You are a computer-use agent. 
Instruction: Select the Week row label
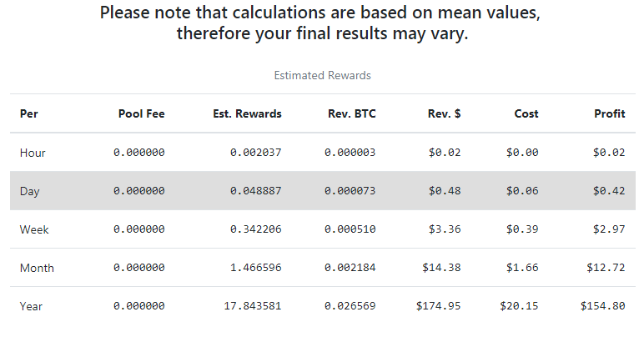34,229
